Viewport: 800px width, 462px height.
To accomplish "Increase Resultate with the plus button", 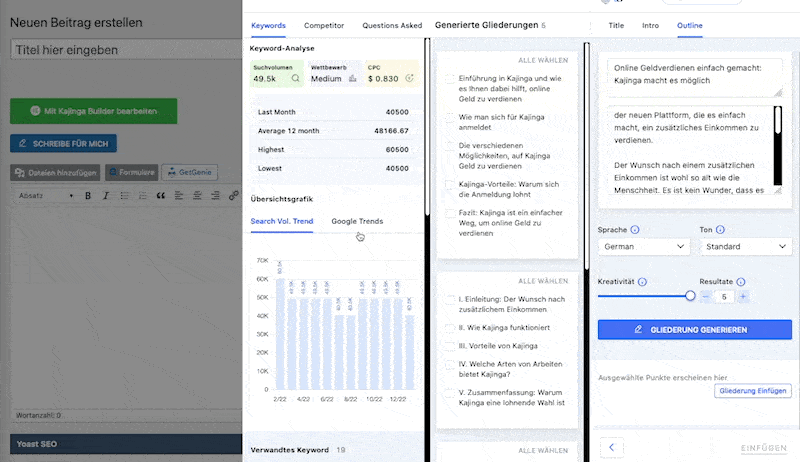I will [x=743, y=296].
